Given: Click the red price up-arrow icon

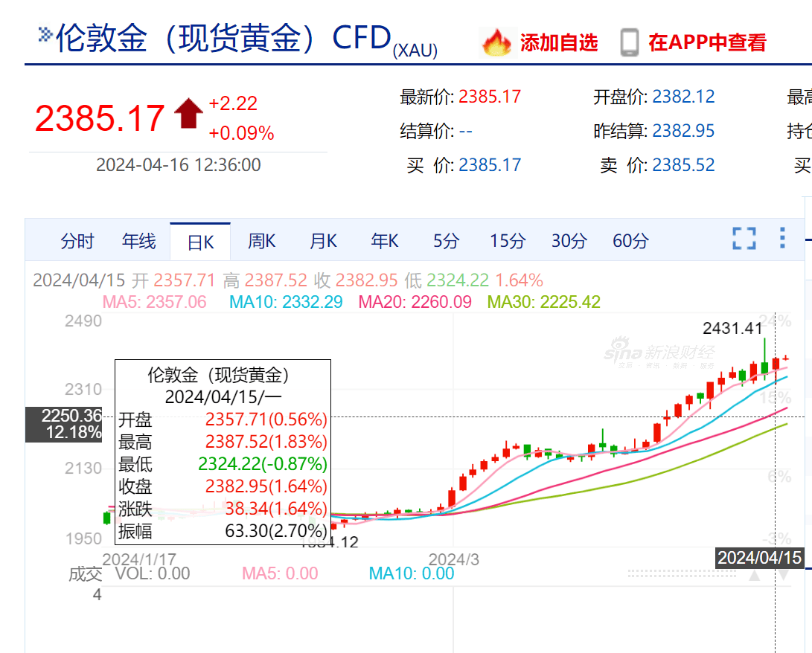Looking at the screenshot, I should click(188, 113).
